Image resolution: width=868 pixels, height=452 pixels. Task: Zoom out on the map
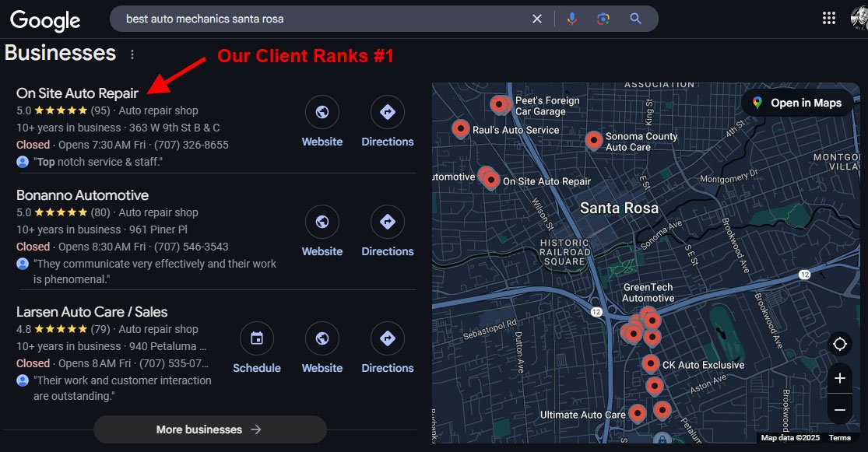coord(839,409)
